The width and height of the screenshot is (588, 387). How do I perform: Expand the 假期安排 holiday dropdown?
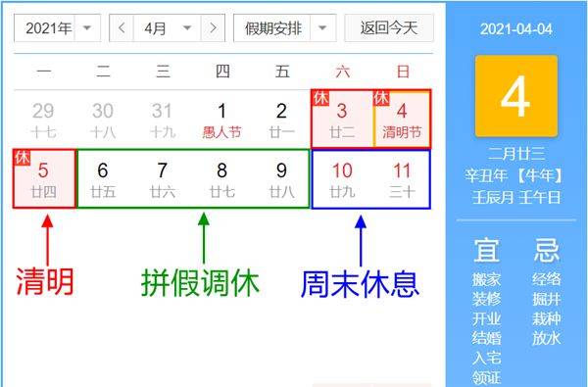(x=284, y=28)
